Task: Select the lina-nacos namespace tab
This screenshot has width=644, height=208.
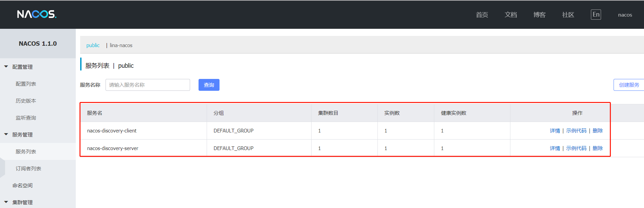Action: 121,45
